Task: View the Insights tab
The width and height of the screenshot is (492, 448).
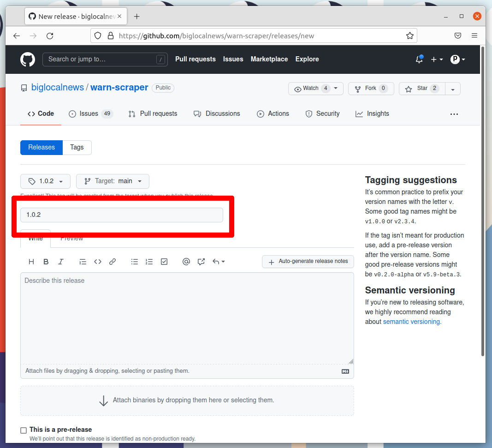Action: point(372,113)
